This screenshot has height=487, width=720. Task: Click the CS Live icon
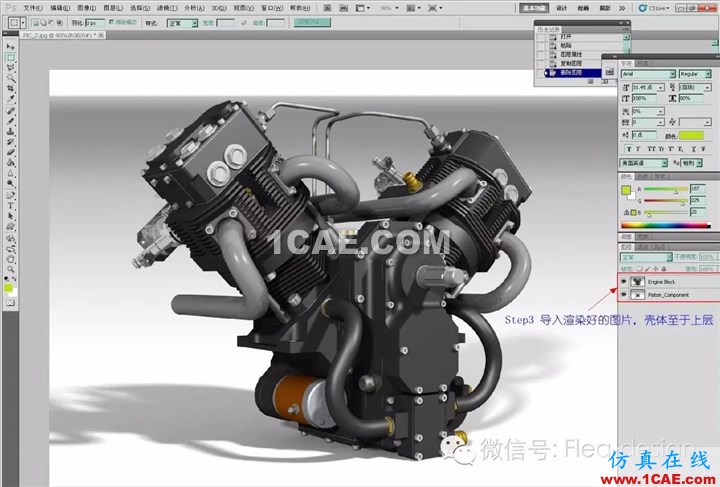(x=644, y=8)
